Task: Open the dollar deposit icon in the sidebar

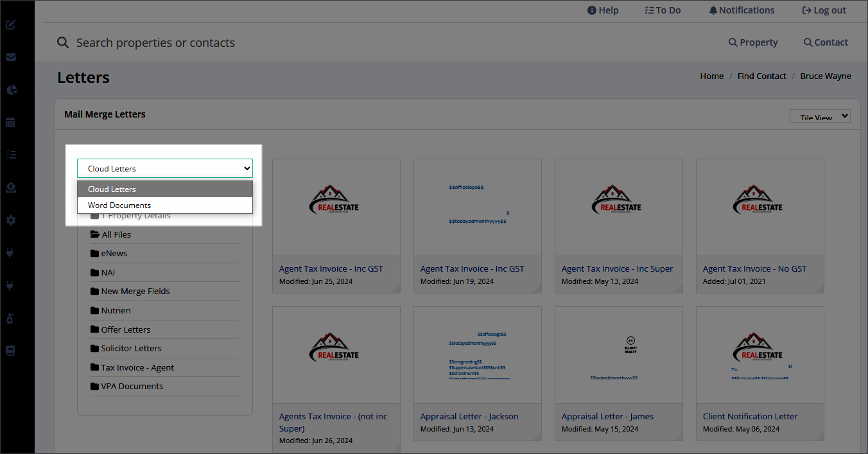Action: point(11,188)
